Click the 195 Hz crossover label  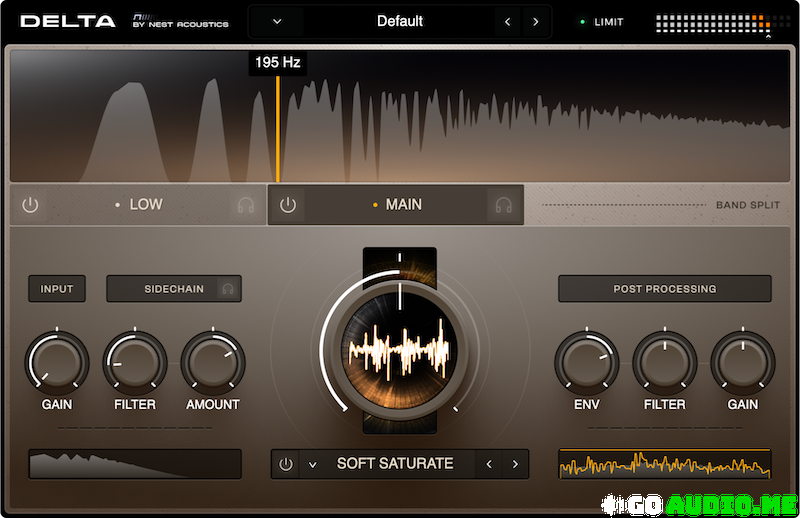point(278,63)
